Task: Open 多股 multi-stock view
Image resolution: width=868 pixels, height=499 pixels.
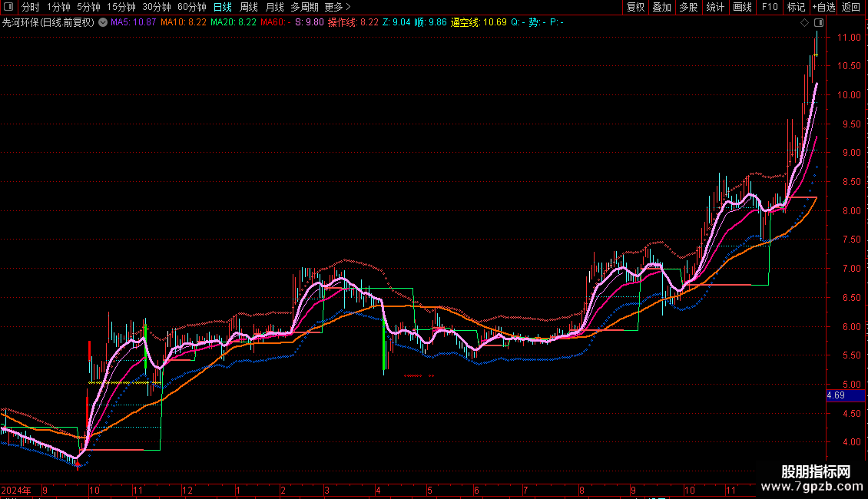Action: (688, 7)
